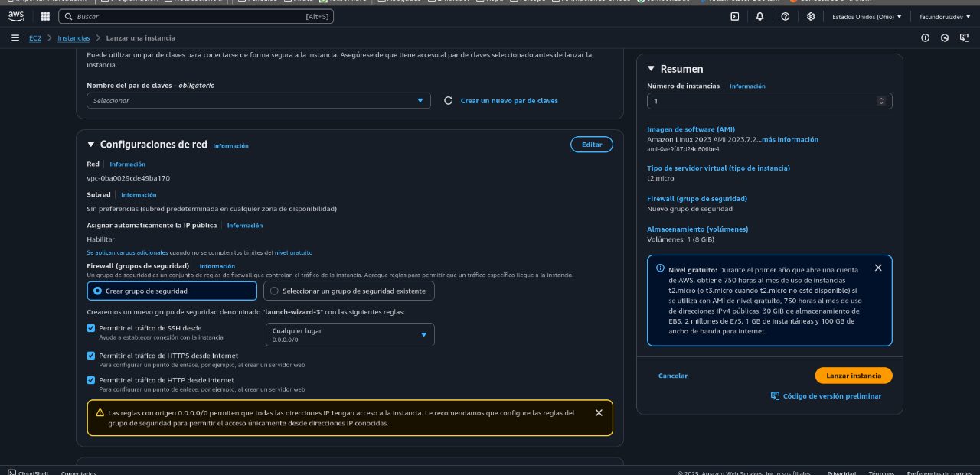Toggle the hamburger navigation menu
This screenshot has height=475, width=980.
(15, 37)
